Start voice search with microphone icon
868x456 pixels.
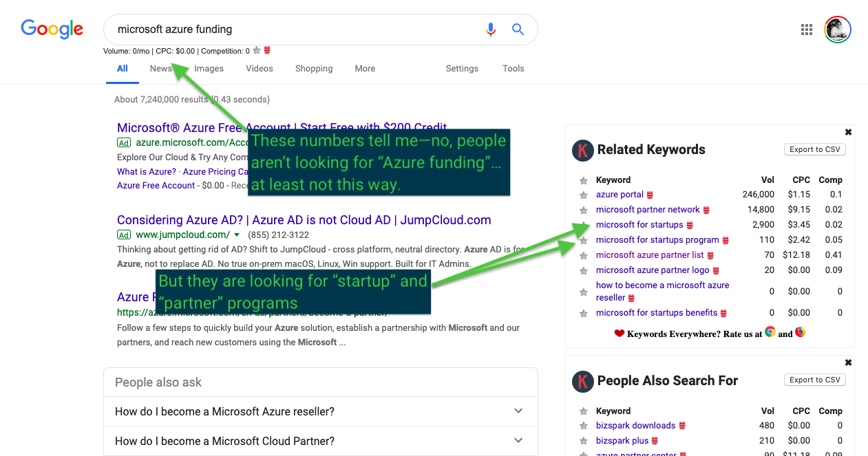point(491,30)
